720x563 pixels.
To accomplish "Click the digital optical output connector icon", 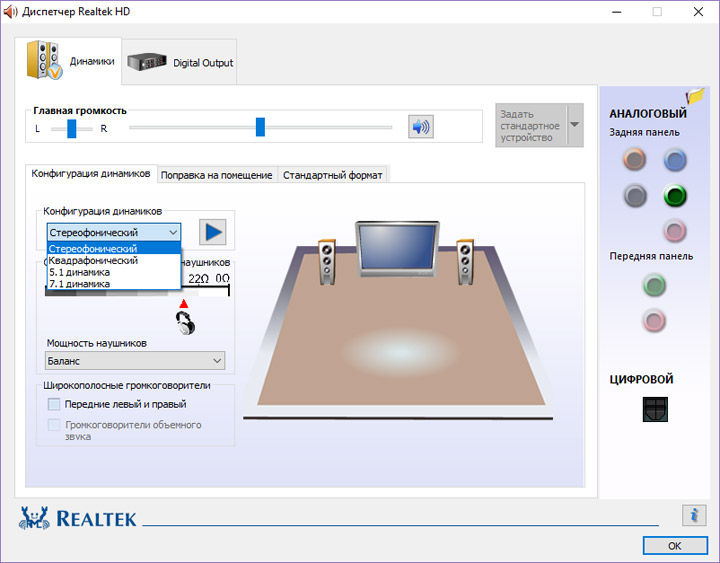I will [655, 409].
